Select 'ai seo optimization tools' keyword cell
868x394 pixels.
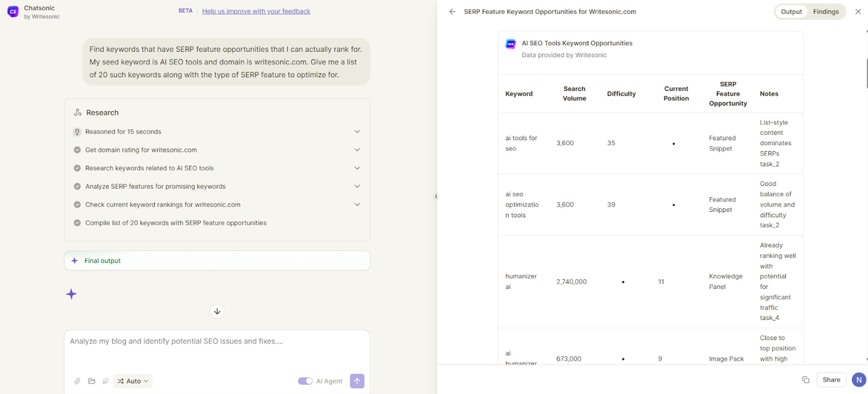tap(522, 204)
